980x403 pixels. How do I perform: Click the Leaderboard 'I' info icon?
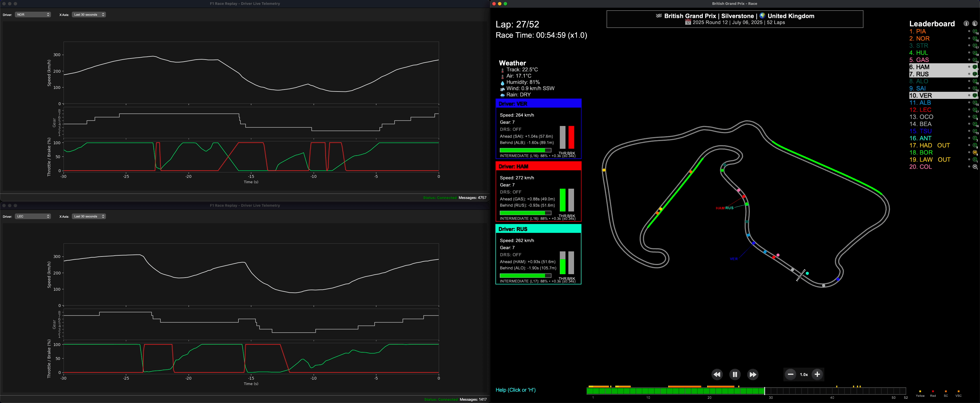(x=966, y=24)
